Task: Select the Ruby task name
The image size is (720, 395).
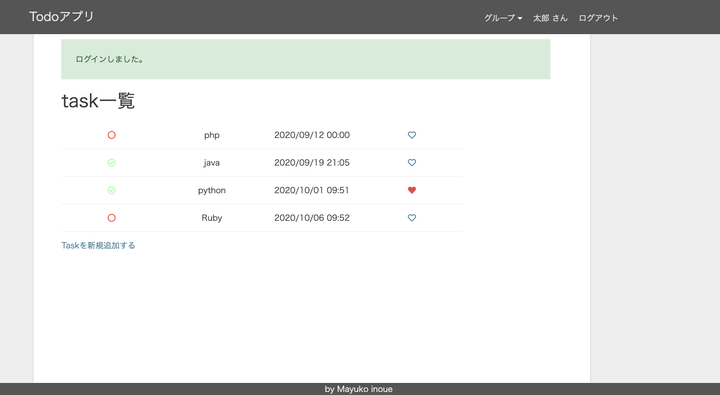Action: 212,218
